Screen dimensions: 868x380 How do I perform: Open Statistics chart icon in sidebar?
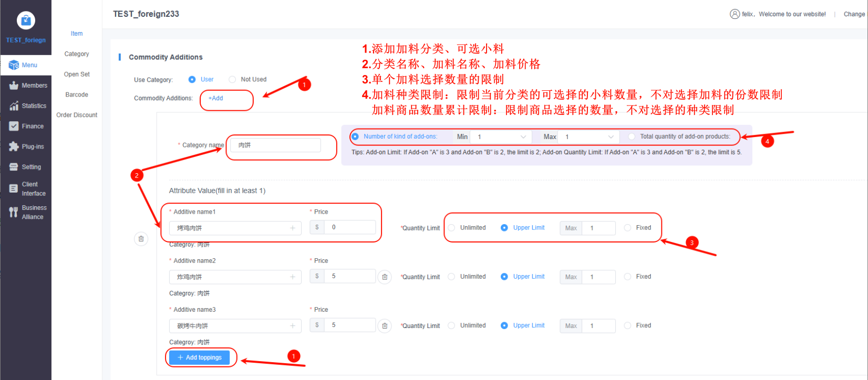pos(14,106)
